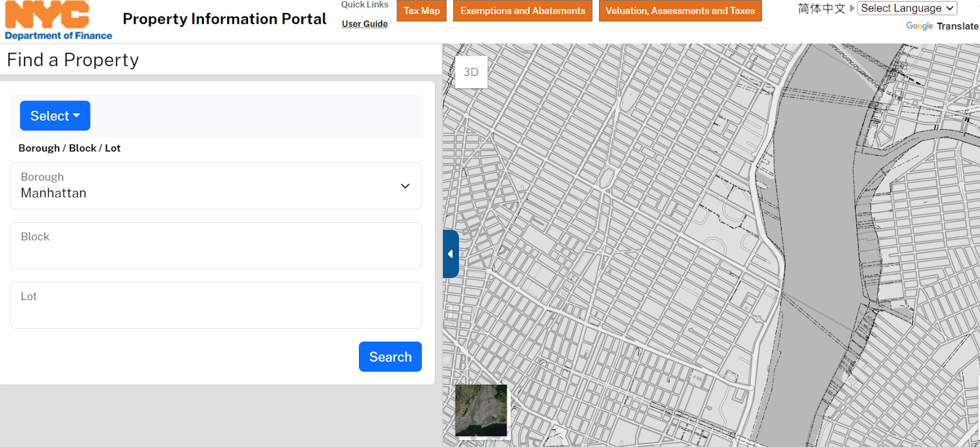The width and height of the screenshot is (980, 447).
Task: Switch basemap using the satellite imagery thumbnail
Action: [x=481, y=410]
